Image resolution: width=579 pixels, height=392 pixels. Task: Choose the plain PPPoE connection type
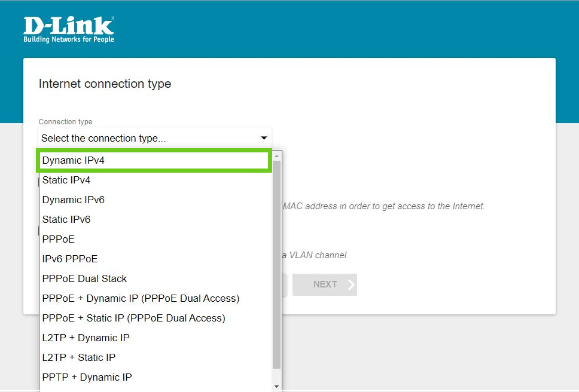point(59,239)
